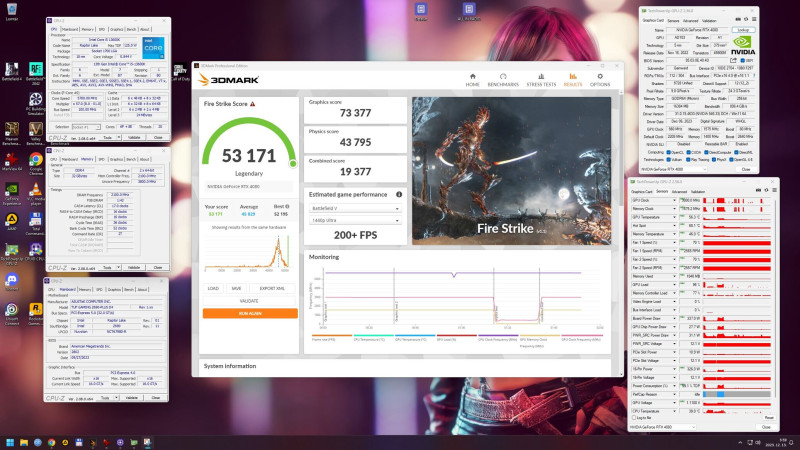Open the VLC media player desktop shortcut
This screenshot has width=800, height=450.
pos(35,194)
